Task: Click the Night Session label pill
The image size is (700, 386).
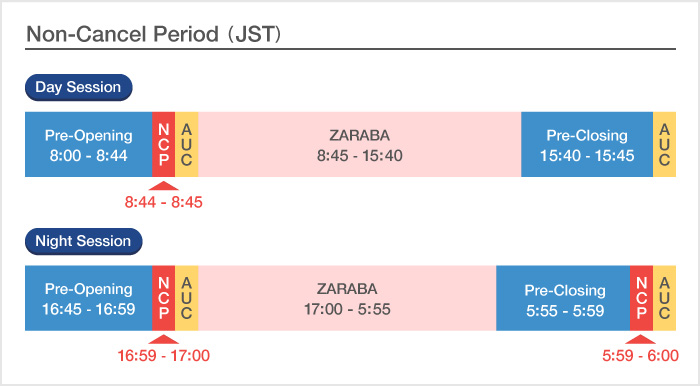Action: coord(83,241)
